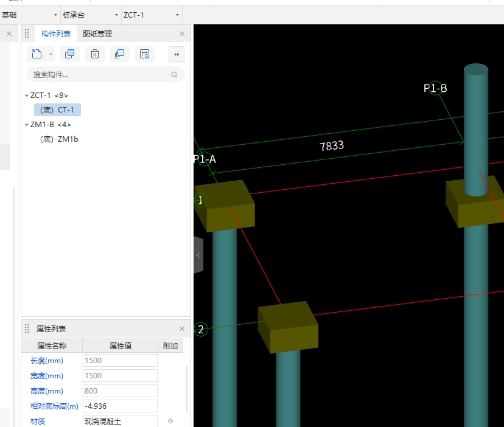Select (底) CT-1 tree item

pyautogui.click(x=58, y=110)
